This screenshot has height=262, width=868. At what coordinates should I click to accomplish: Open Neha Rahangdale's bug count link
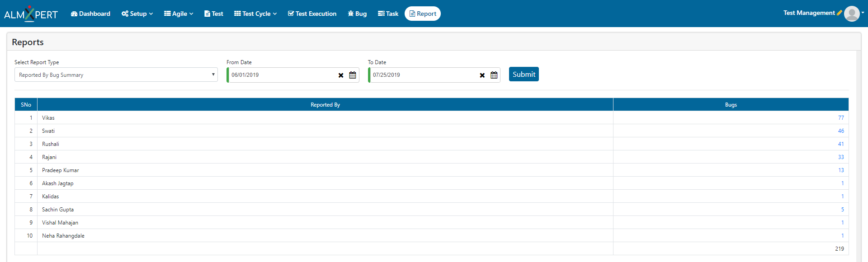coord(843,236)
